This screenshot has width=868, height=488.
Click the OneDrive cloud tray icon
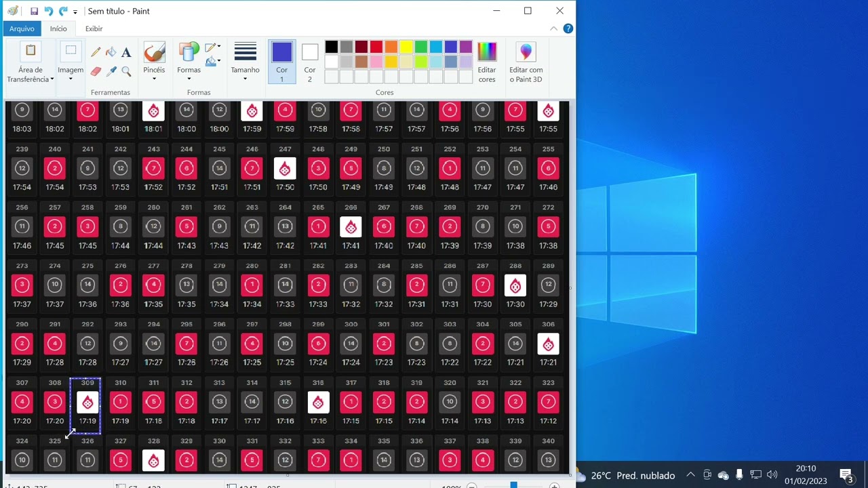(723, 475)
